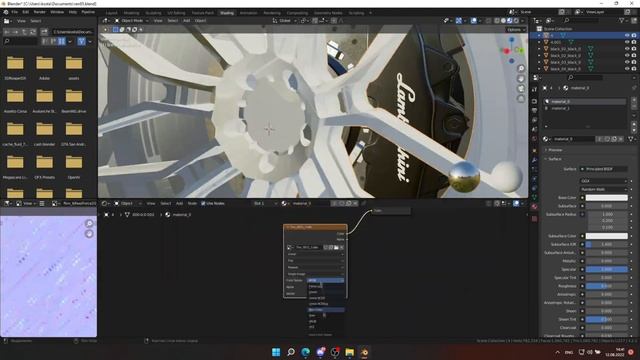Open the Edit menu

pos(26,12)
